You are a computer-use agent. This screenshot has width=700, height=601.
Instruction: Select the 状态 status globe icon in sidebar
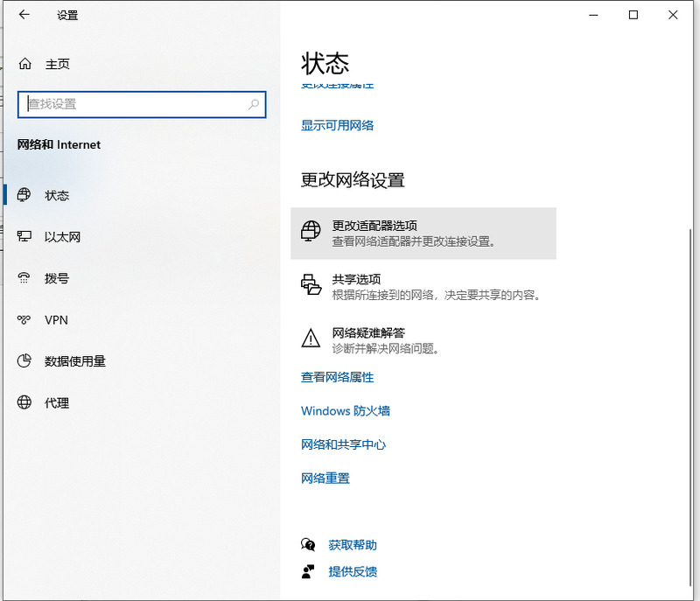tap(24, 195)
